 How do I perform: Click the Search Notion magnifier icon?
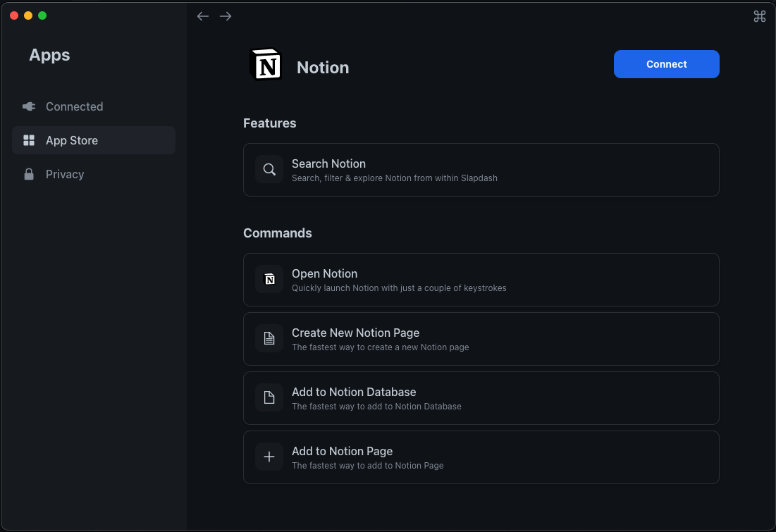pos(269,169)
